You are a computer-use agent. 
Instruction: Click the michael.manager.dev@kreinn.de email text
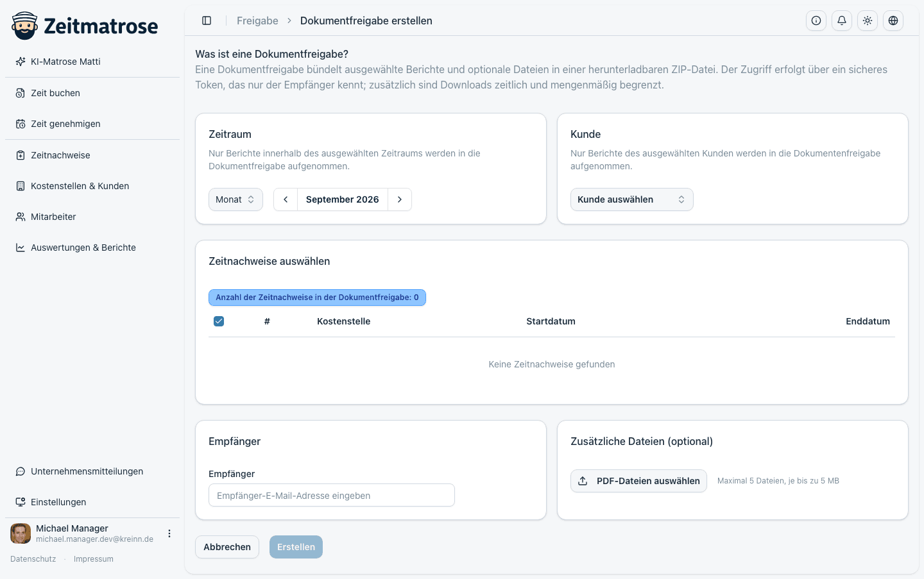tap(95, 539)
